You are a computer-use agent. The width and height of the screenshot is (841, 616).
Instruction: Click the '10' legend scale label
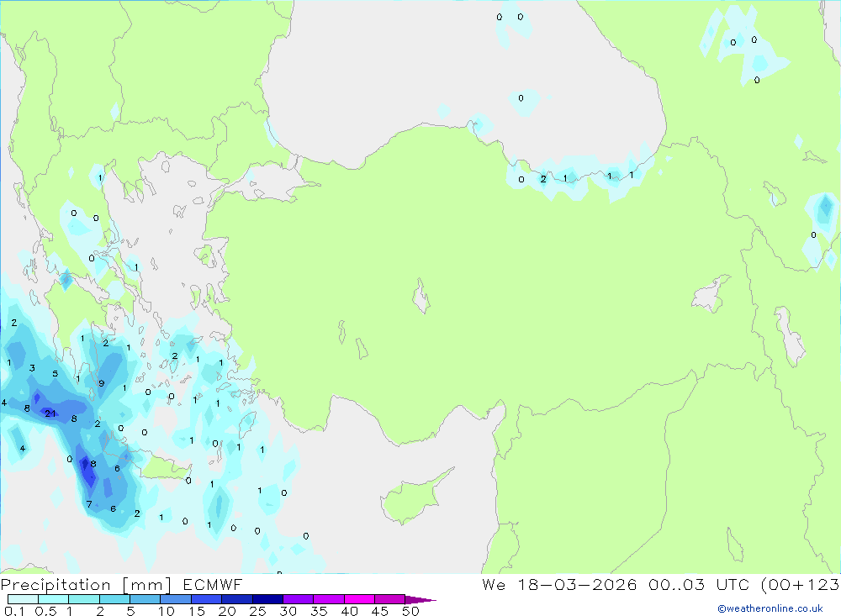tap(167, 611)
